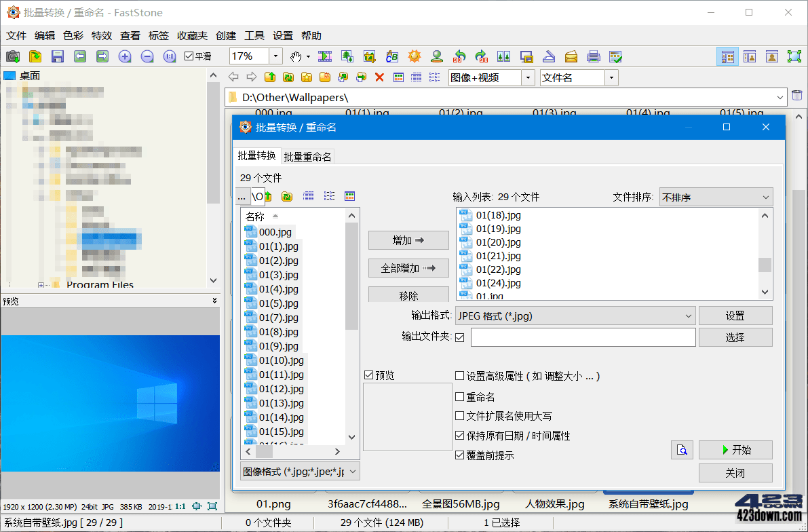Viewport: 808px width, 532px height.
Task: Click the settings gear icon on the toolbar
Action: click(414, 56)
